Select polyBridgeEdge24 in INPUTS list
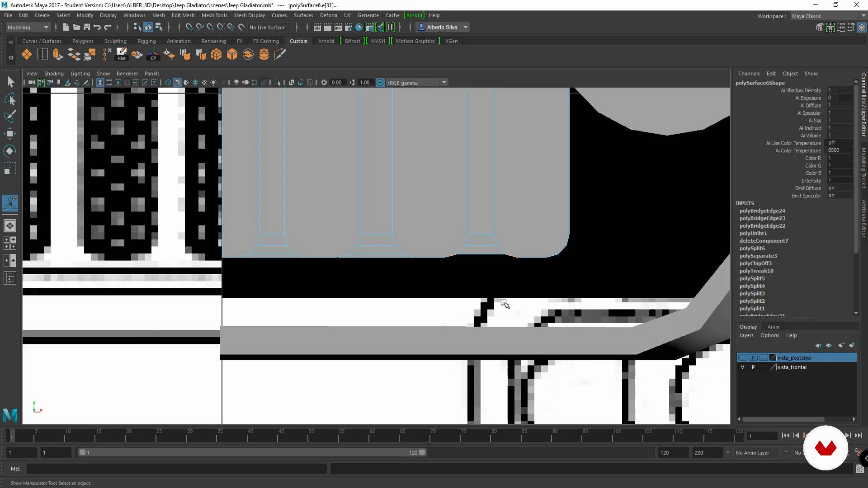The image size is (868, 488). (762, 211)
